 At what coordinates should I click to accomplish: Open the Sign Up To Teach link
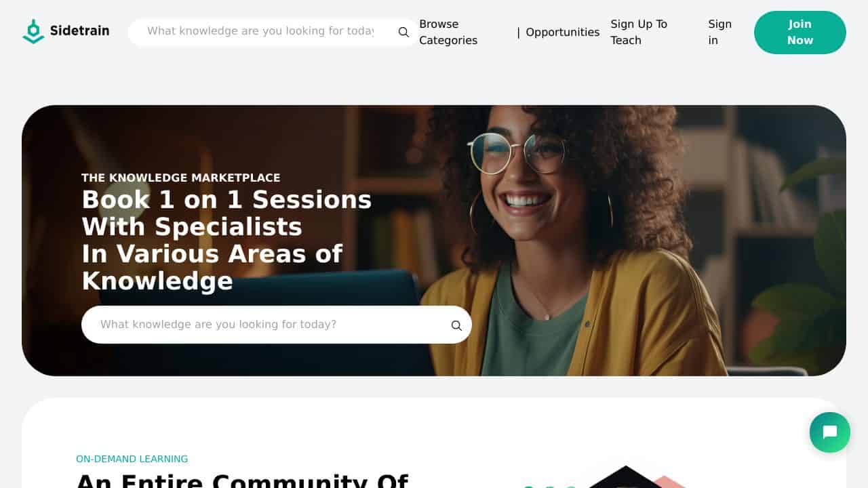point(639,32)
